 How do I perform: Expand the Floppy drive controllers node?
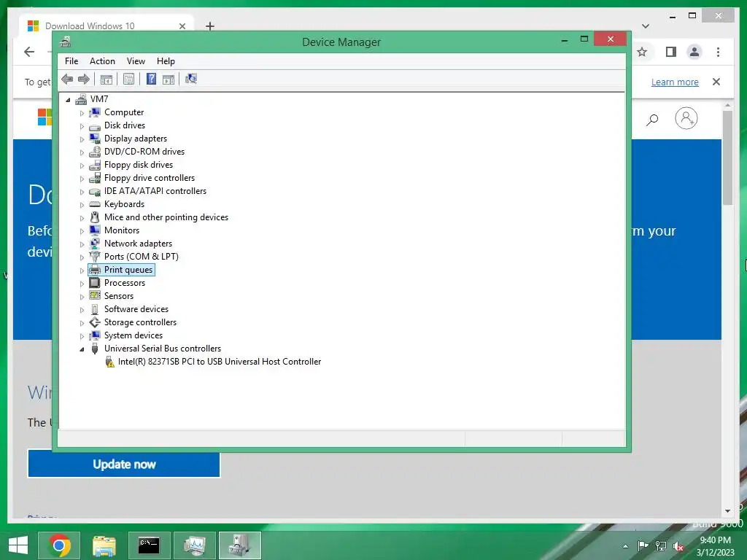tap(82, 179)
